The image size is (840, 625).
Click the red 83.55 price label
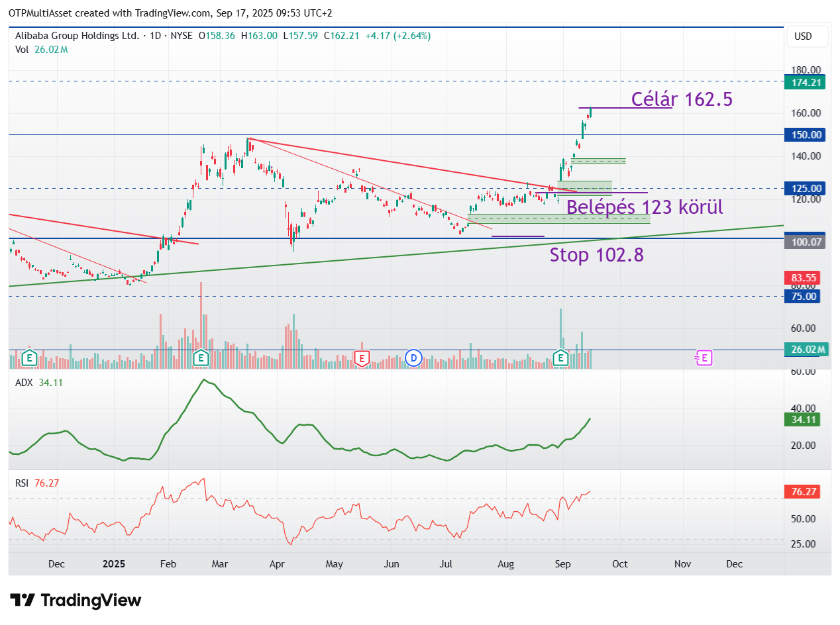click(x=802, y=277)
